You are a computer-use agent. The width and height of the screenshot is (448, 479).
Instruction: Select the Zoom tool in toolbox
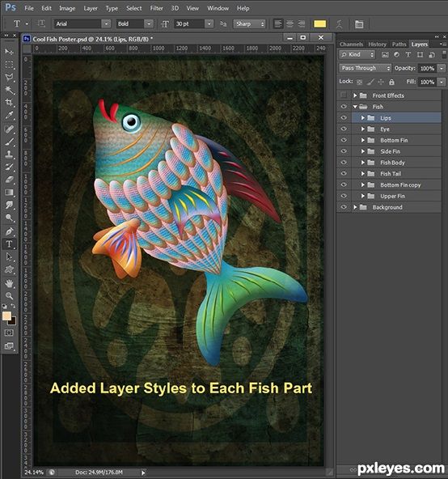(x=9, y=295)
